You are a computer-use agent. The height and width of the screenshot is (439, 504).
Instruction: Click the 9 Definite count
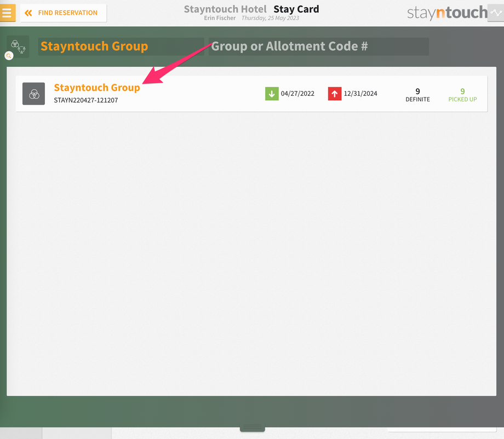[x=417, y=95]
